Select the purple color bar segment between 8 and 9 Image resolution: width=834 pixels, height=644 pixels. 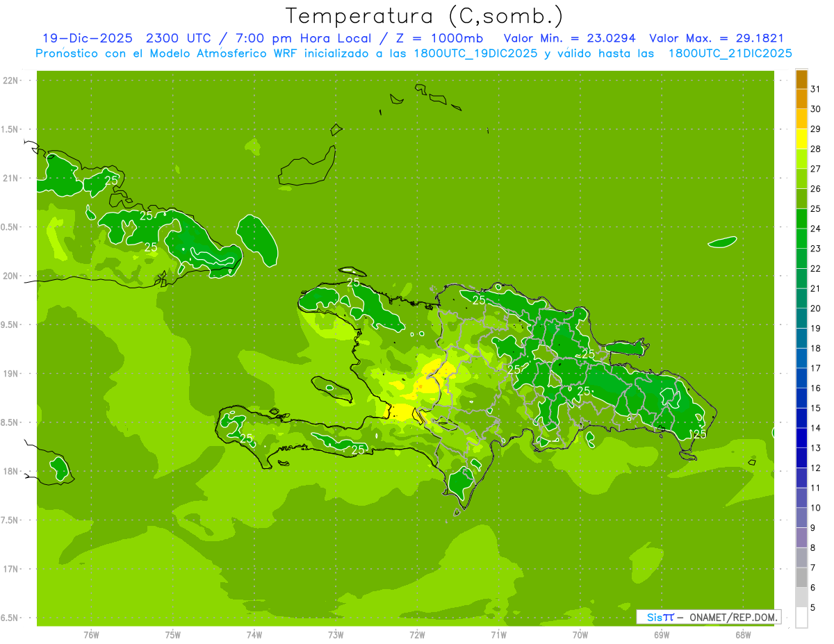[x=801, y=538]
